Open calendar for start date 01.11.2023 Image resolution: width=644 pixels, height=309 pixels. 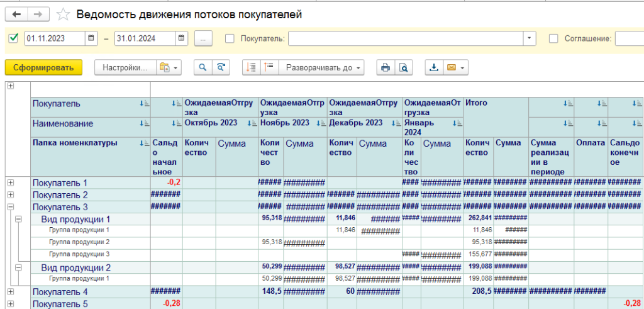[x=91, y=38]
